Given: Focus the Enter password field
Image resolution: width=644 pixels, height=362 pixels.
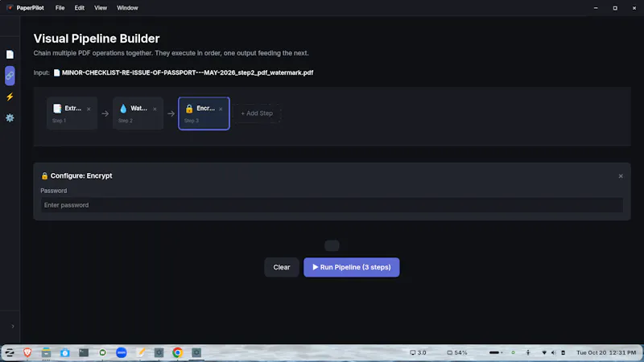Looking at the screenshot, I should click(332, 205).
